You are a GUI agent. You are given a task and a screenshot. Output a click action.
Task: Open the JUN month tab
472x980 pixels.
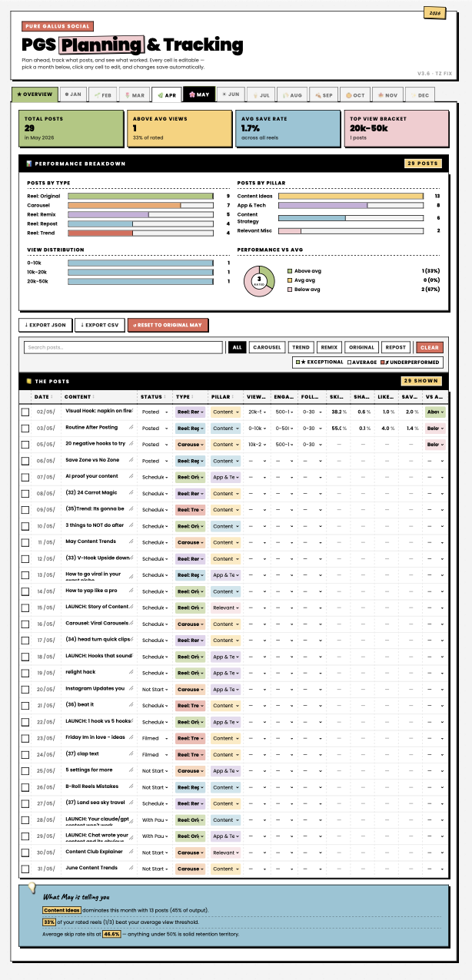tap(230, 95)
